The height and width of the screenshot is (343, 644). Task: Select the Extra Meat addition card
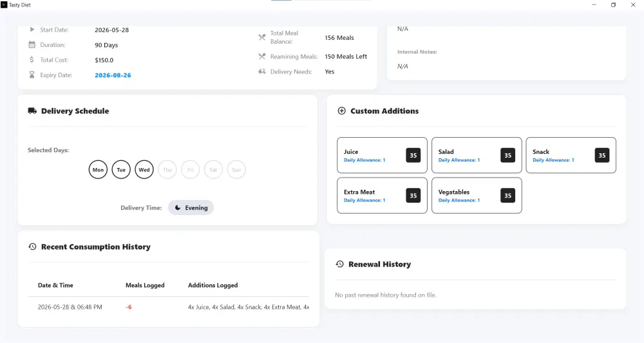382,195
